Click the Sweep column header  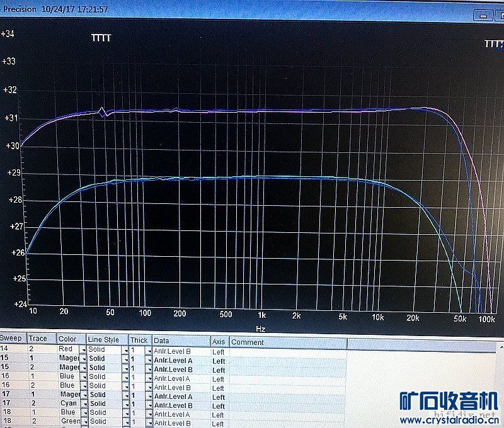point(13,338)
